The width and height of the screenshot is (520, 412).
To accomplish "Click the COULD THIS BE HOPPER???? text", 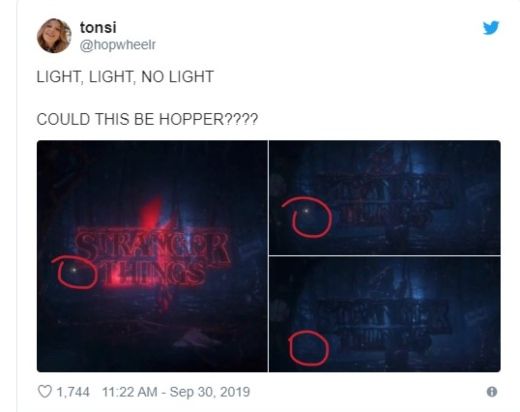I will (147, 119).
